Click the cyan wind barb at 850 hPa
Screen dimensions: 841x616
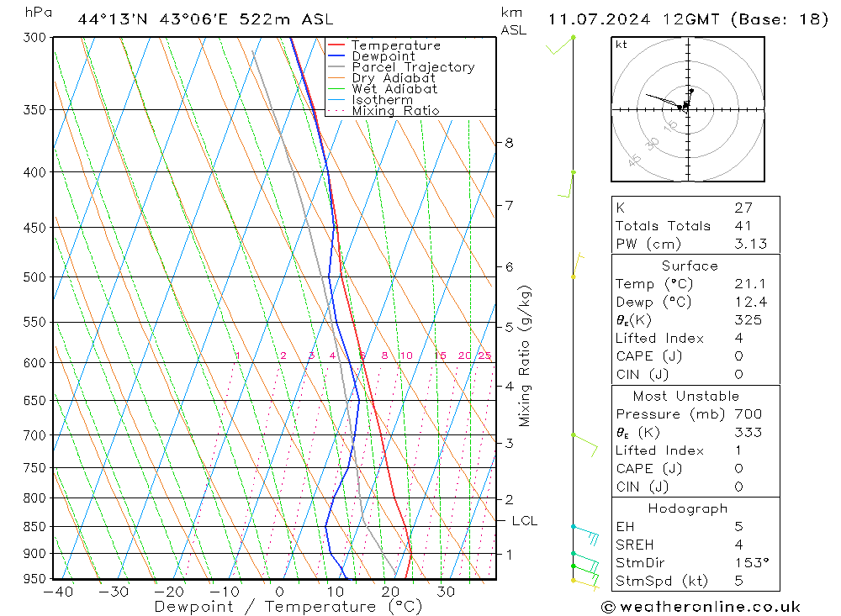585,535
